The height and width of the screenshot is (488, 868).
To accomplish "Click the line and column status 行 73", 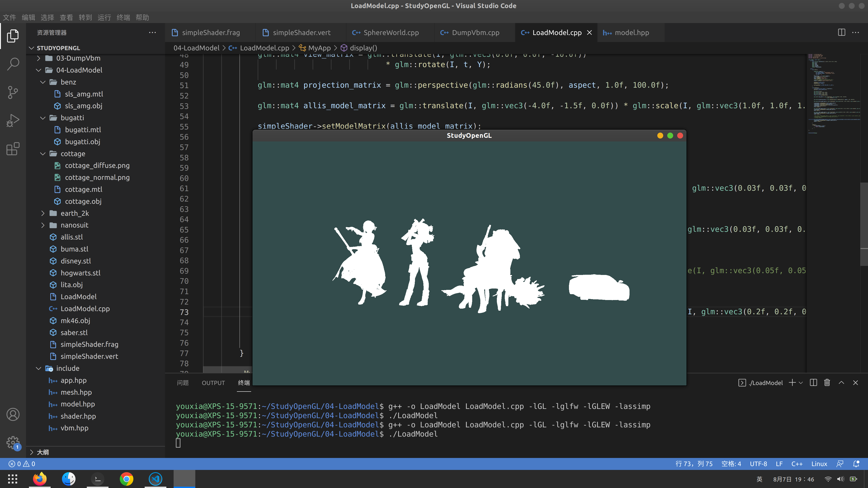I will pos(694,464).
